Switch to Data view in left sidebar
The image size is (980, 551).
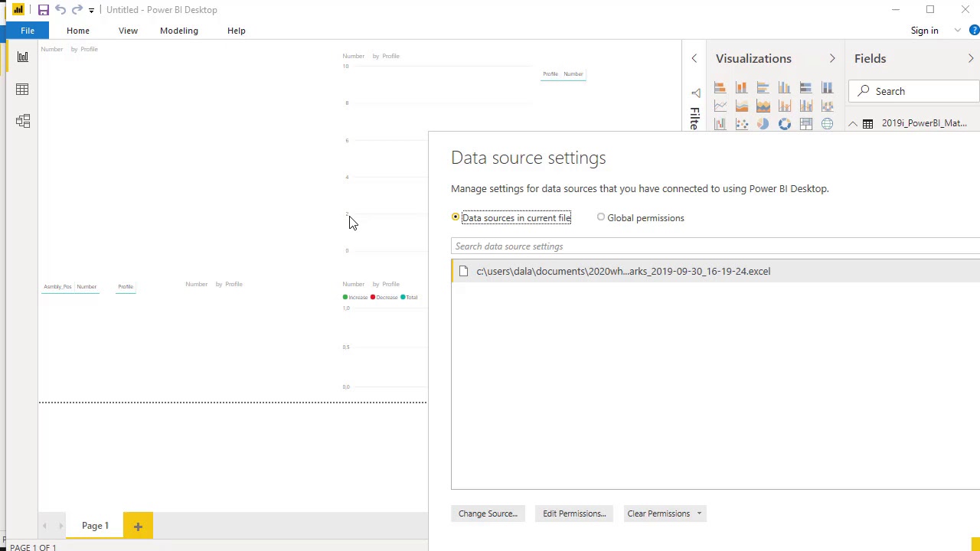point(22,90)
